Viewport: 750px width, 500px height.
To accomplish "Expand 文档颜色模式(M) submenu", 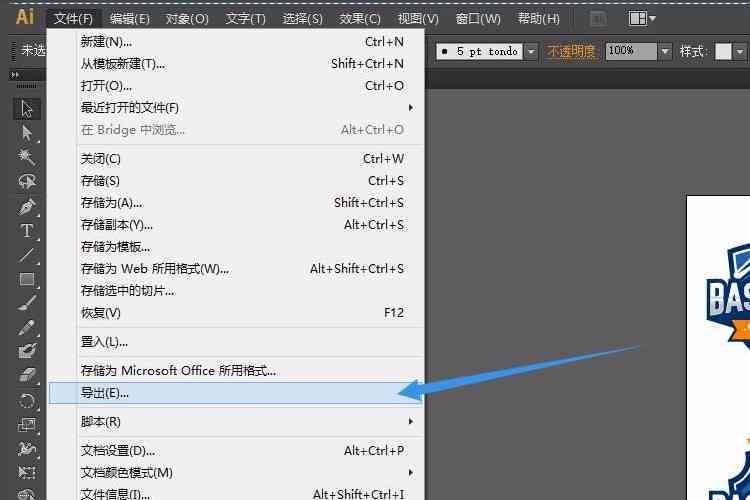I will tap(236, 473).
